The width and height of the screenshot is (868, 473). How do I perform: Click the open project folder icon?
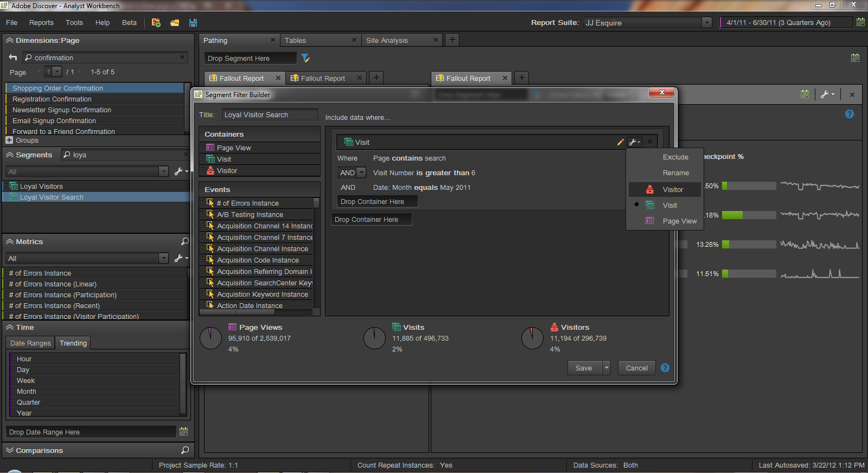175,23
